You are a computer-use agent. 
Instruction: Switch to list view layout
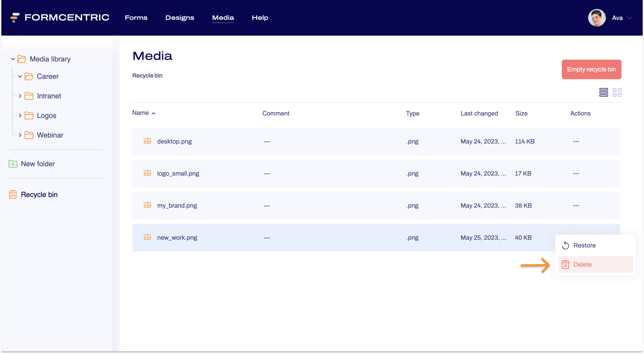pos(604,92)
